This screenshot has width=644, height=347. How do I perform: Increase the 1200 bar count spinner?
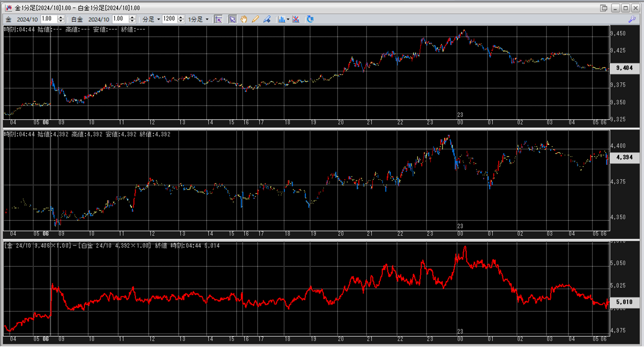181,17
